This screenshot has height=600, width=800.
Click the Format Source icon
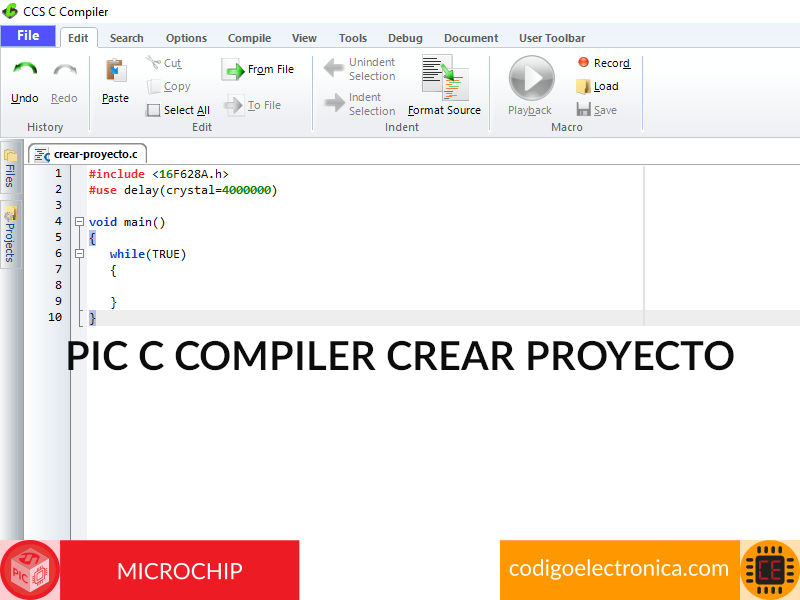pos(445,78)
